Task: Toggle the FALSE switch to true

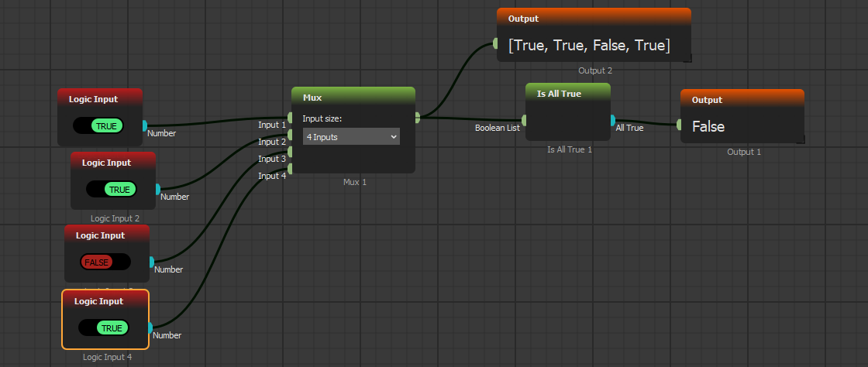Action: [105, 262]
